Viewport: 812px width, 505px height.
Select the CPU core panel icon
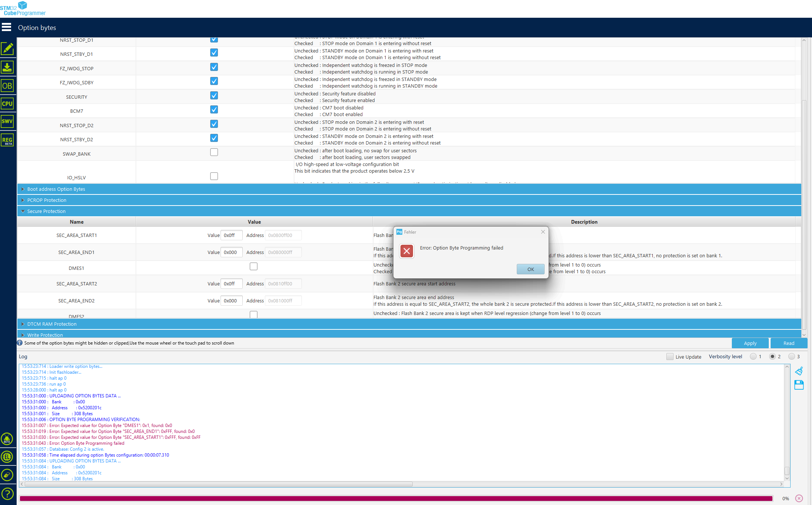click(x=7, y=104)
